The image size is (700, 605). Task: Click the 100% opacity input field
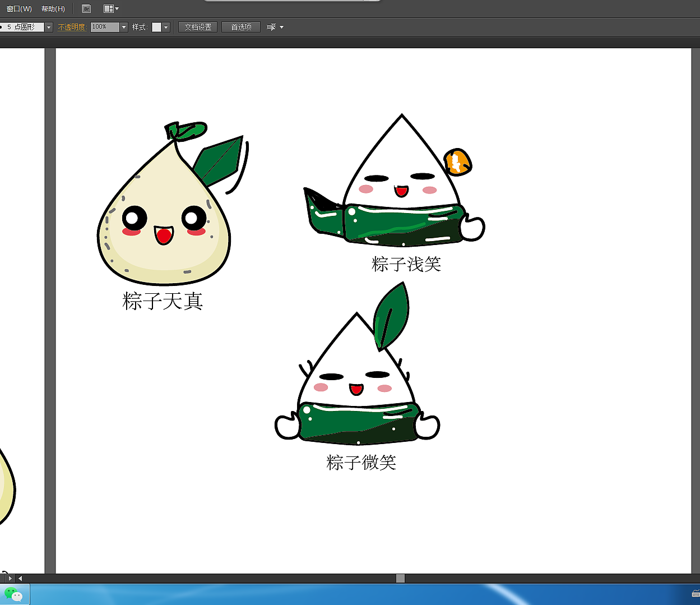click(105, 27)
